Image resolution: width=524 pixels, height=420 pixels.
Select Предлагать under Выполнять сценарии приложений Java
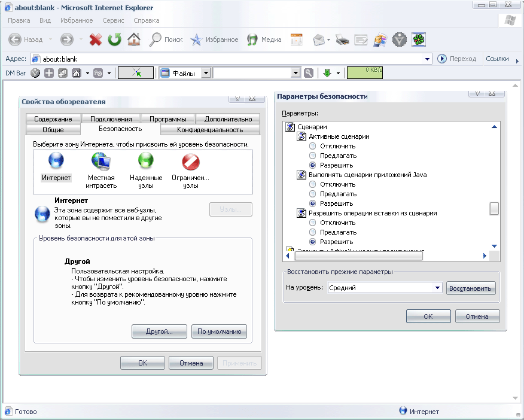click(313, 194)
